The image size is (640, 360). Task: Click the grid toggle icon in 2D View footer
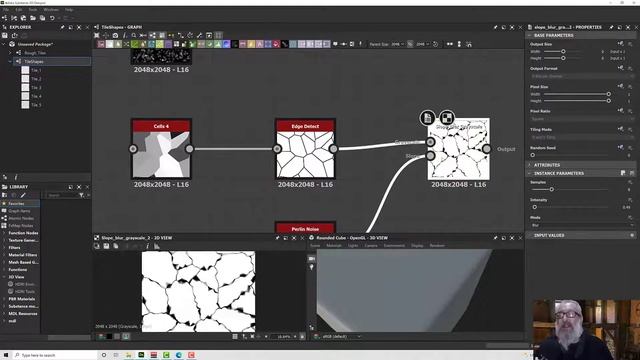235,337
